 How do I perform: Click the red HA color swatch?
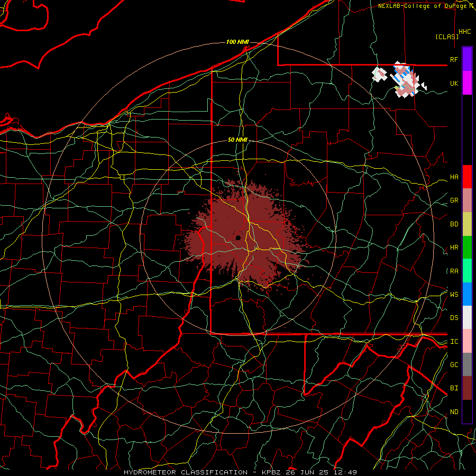467,177
